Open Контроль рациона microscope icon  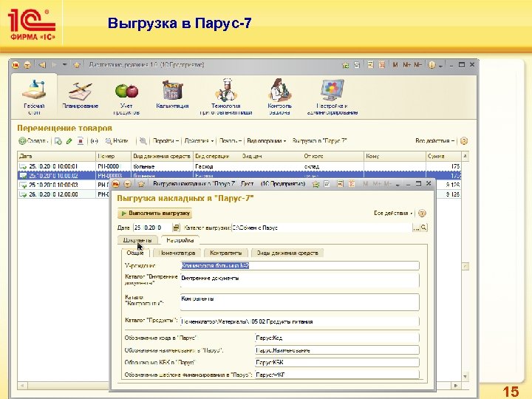pyautogui.click(x=279, y=98)
